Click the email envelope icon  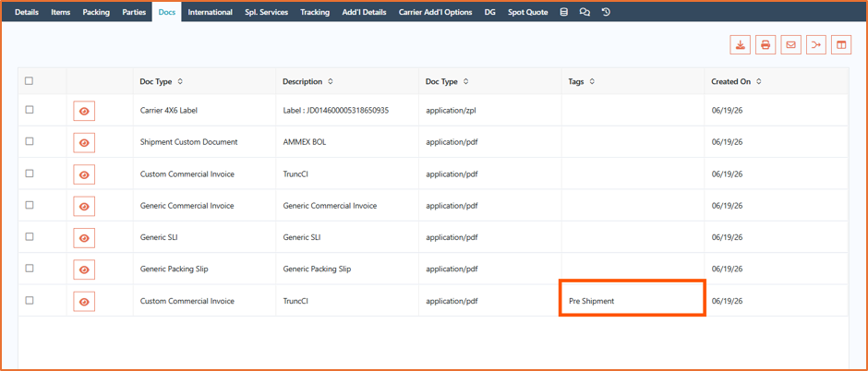pyautogui.click(x=791, y=45)
